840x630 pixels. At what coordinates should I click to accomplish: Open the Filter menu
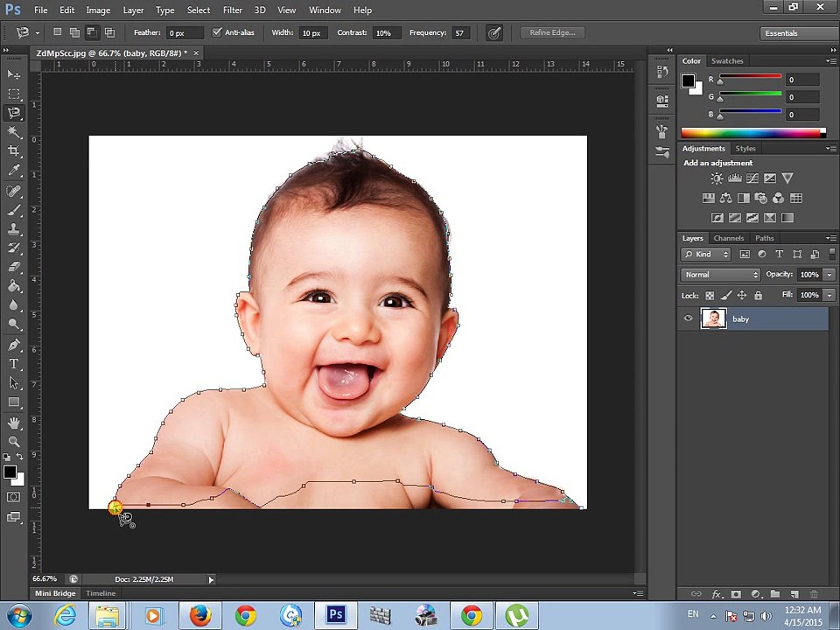233,10
